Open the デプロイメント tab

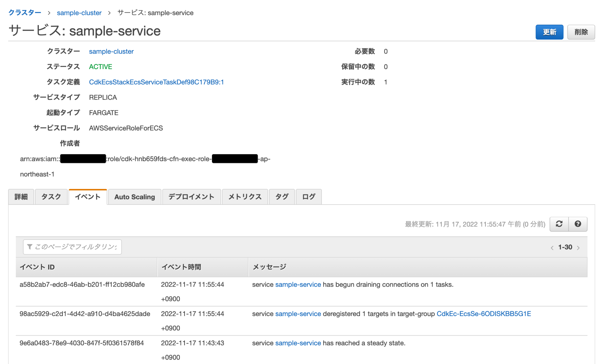[191, 196]
